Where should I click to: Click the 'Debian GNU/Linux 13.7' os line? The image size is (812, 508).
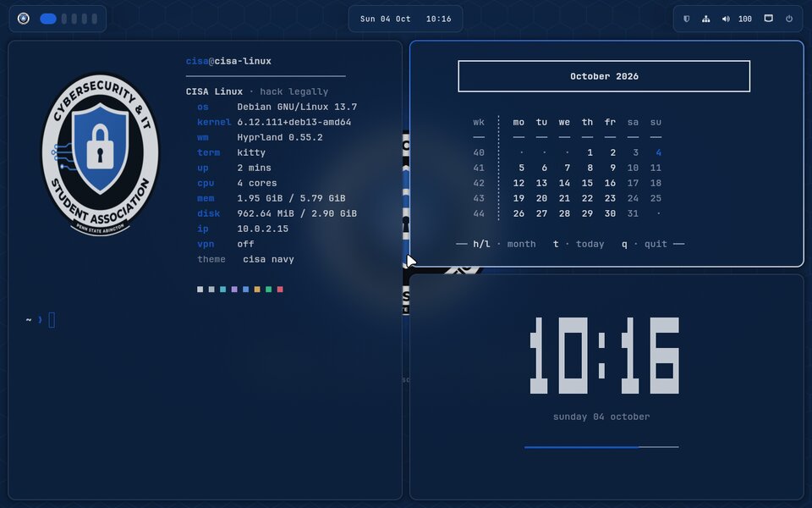pyautogui.click(x=297, y=107)
